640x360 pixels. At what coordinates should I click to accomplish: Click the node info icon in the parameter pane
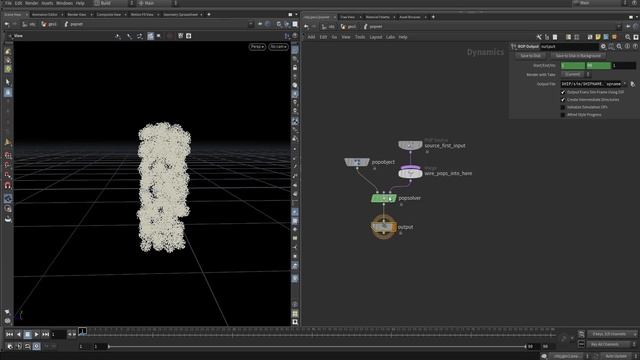627,47
